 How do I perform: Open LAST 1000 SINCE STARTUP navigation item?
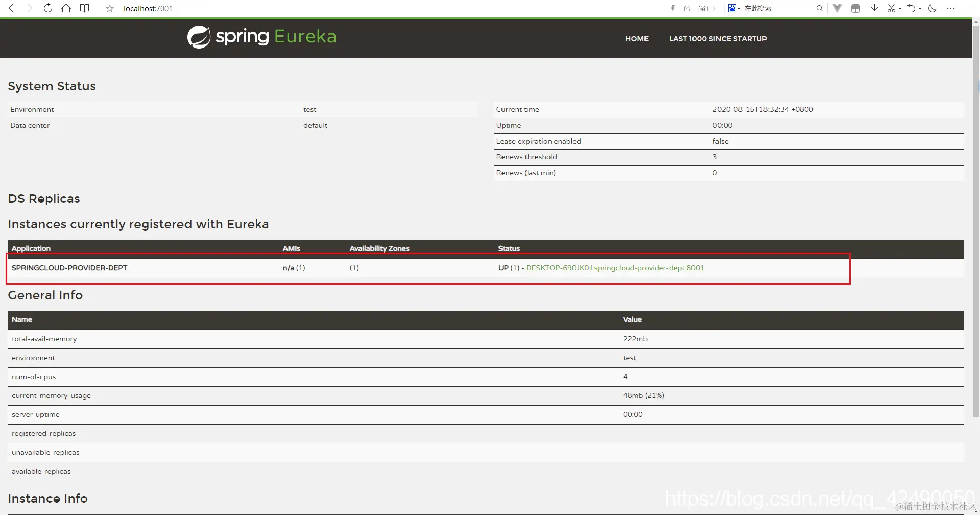click(718, 39)
